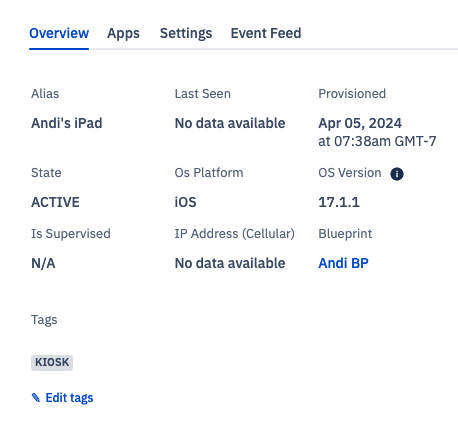Open the Settings tab

tap(186, 33)
